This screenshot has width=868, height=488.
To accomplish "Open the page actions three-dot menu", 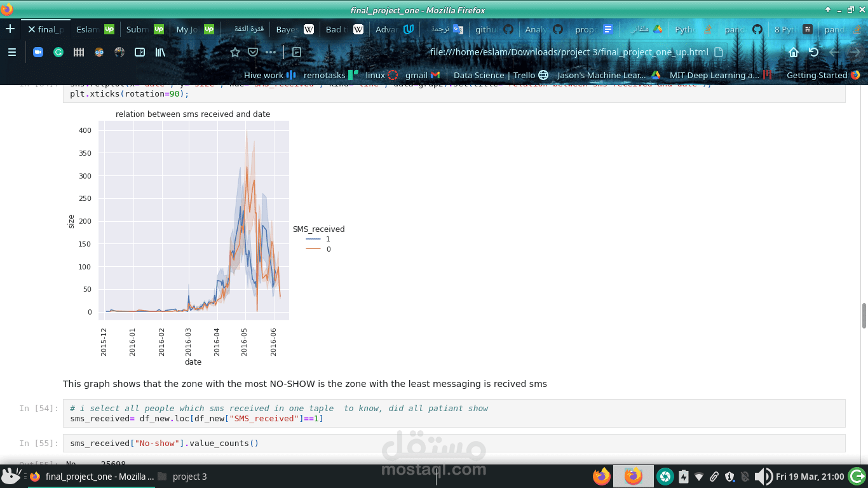I will tap(271, 52).
